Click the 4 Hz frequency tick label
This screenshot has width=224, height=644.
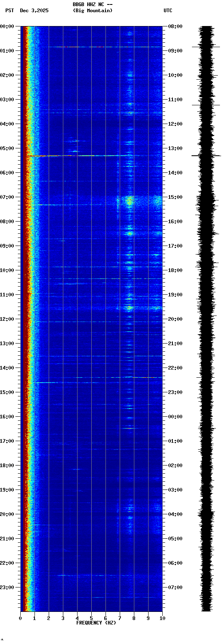(x=77, y=618)
